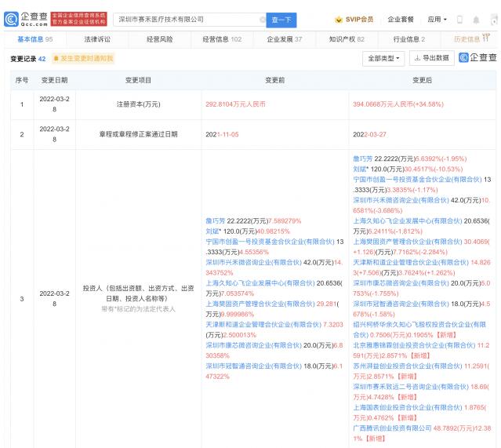Switch to the 基本信息 95 tab
The height and width of the screenshot is (448, 501).
(34, 39)
